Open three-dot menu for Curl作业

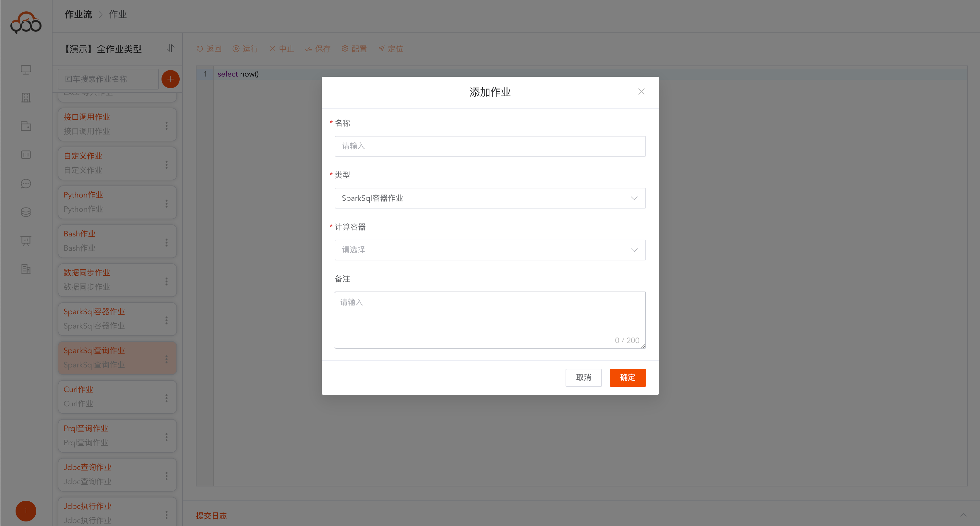[166, 398]
